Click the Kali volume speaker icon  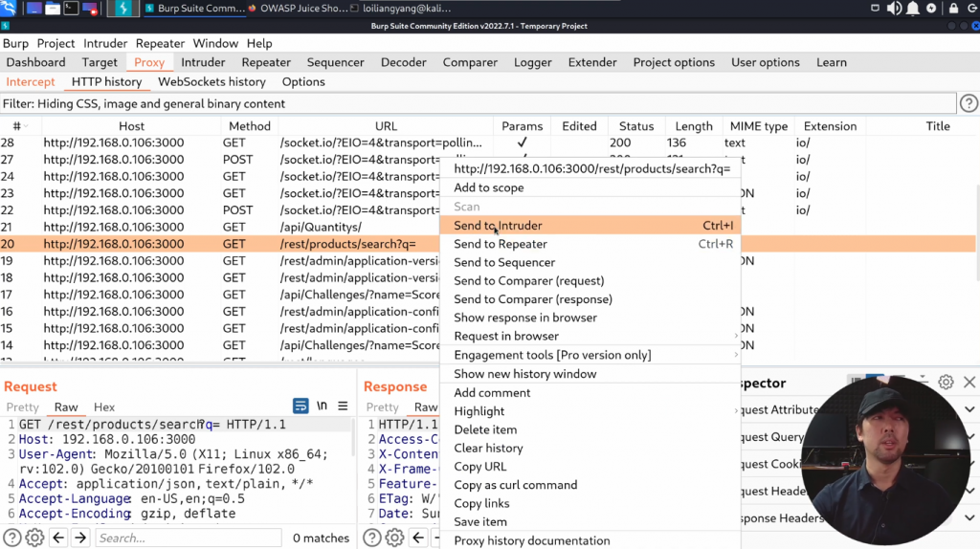coord(894,9)
